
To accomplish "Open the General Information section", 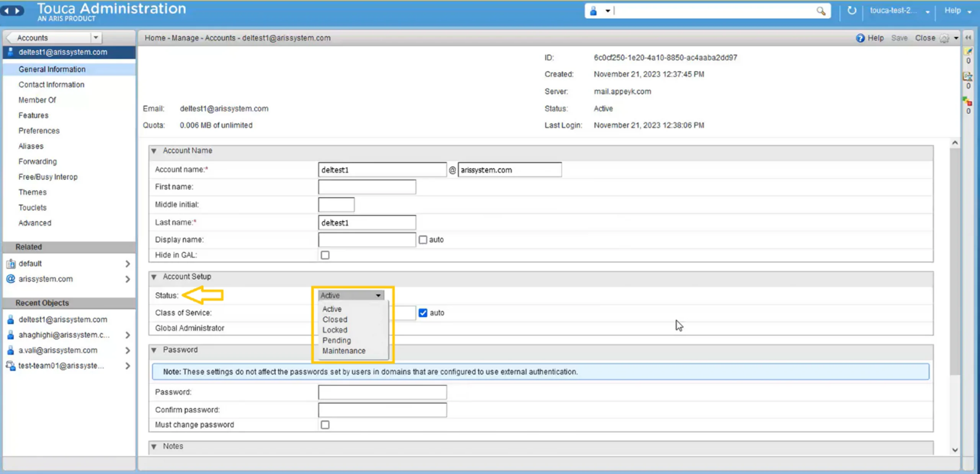I will [51, 69].
